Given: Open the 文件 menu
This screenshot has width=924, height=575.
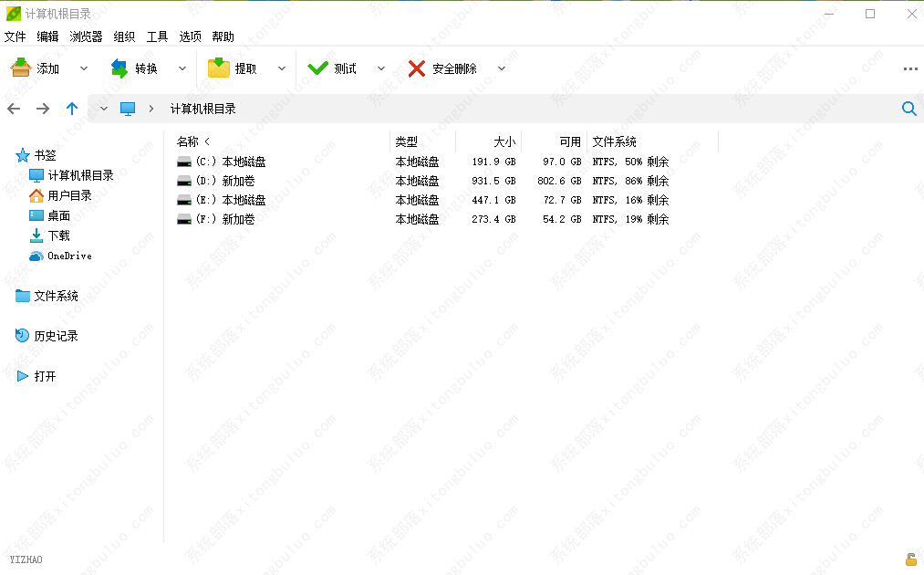Looking at the screenshot, I should (16, 37).
